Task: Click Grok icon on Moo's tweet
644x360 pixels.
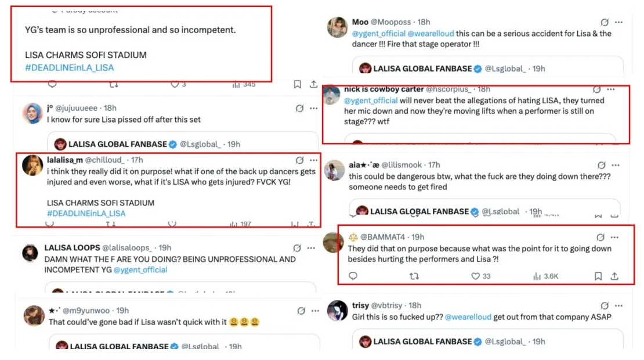Action: 605,22
